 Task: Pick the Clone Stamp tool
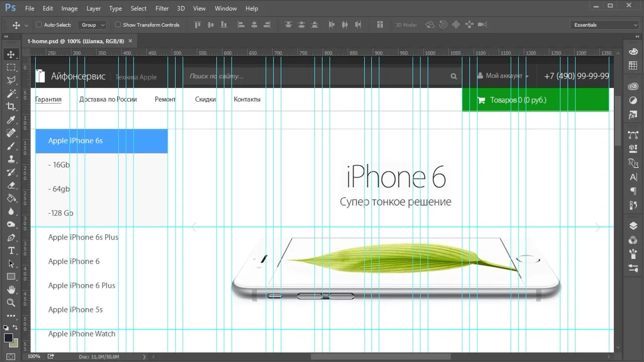(x=11, y=159)
